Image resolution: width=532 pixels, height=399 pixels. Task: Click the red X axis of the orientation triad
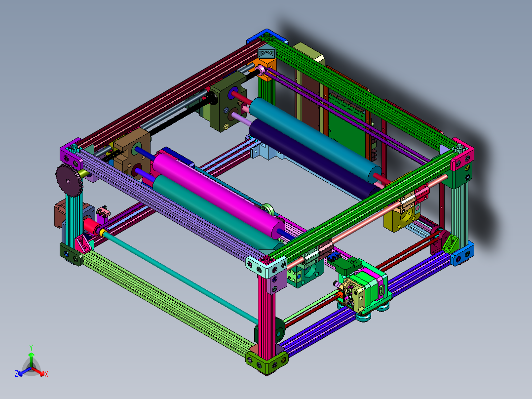pos(39,372)
